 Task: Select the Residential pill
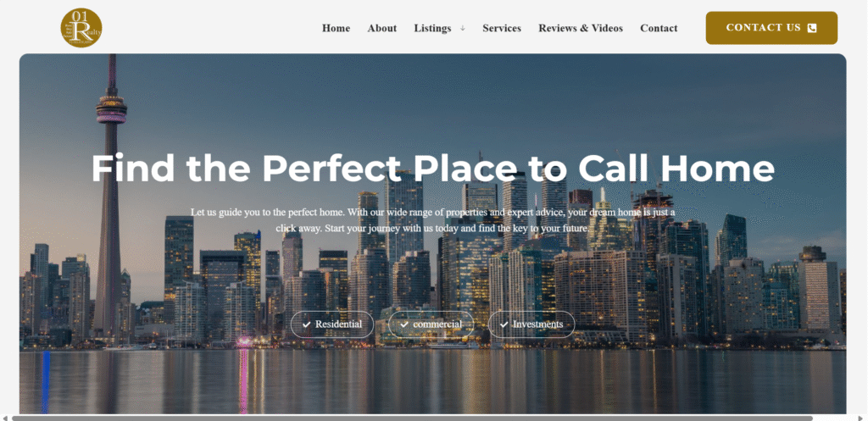click(x=332, y=324)
